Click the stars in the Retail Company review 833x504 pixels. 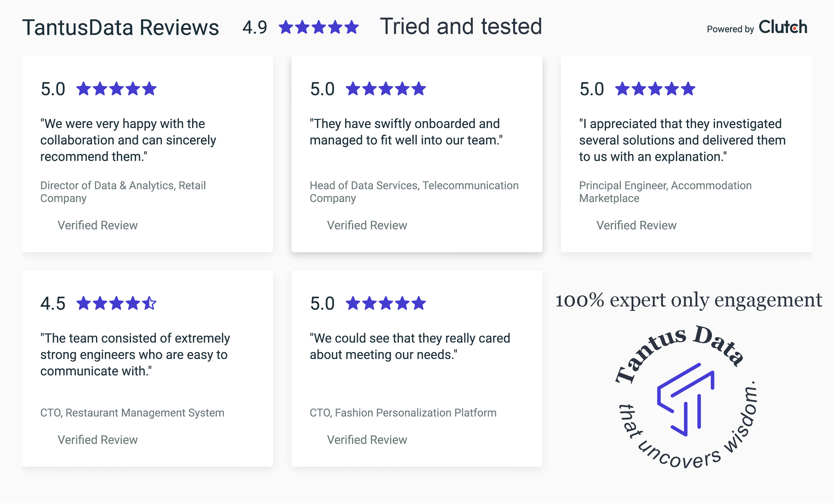[116, 89]
